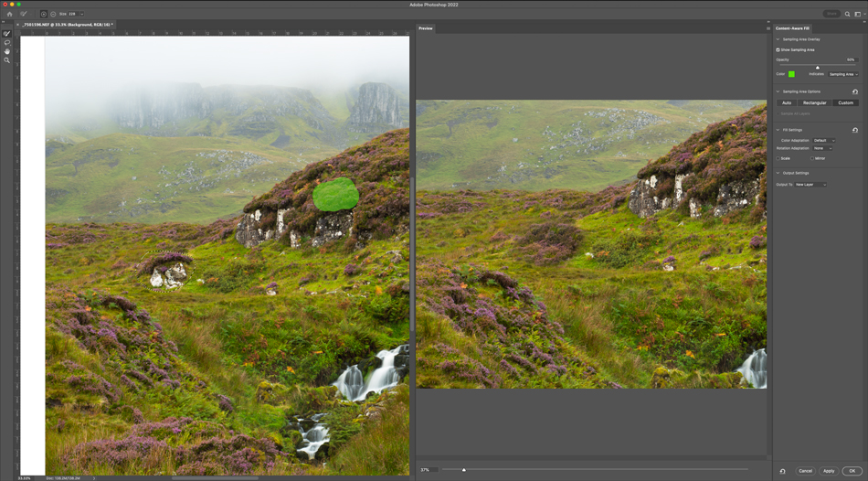
Task: Click the Apply button
Action: pyautogui.click(x=829, y=471)
